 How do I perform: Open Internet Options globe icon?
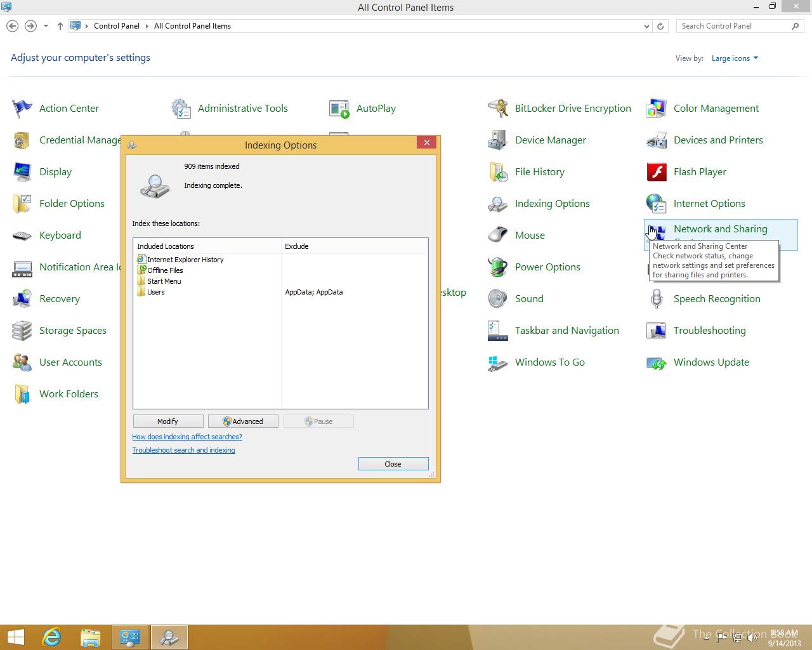657,204
